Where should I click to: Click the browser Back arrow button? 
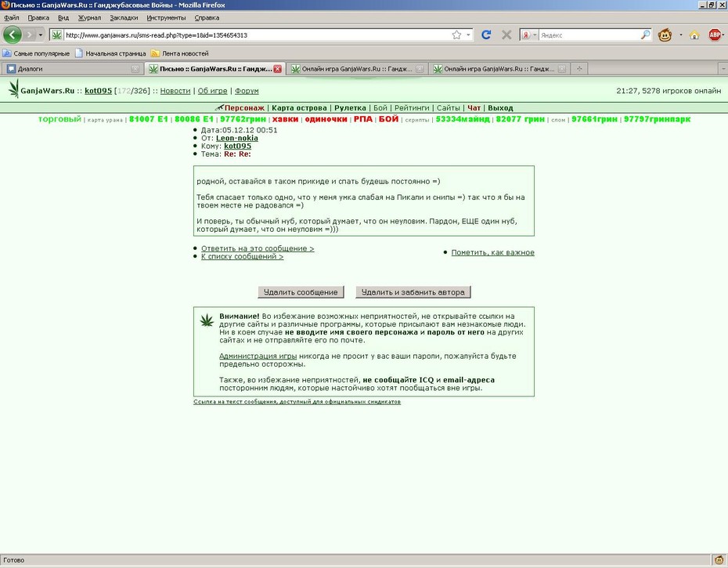(x=13, y=34)
